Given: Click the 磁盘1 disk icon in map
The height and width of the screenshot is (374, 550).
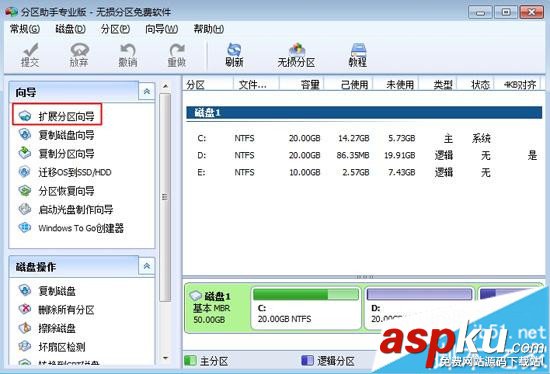Looking at the screenshot, I should pos(196,296).
